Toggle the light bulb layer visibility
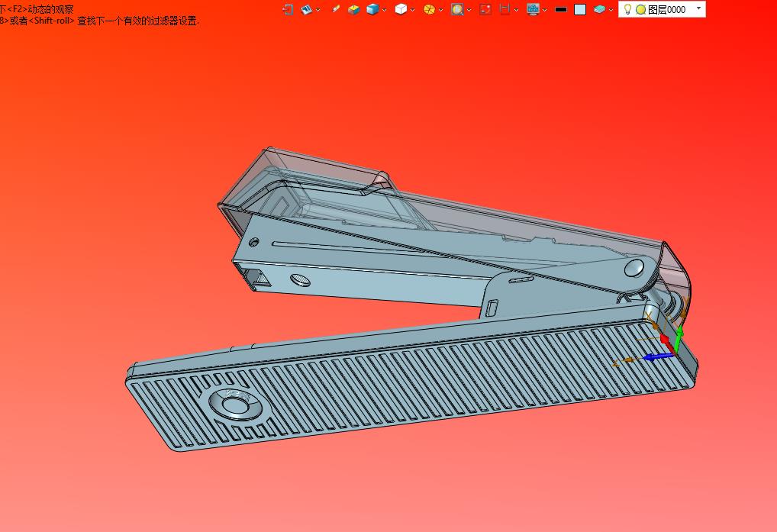The image size is (777, 532). pyautogui.click(x=627, y=9)
